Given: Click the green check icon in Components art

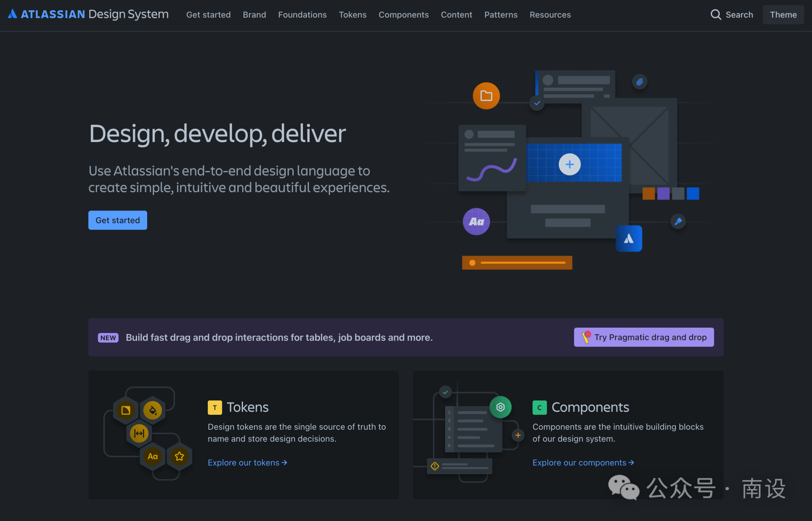Looking at the screenshot, I should click(x=445, y=393).
